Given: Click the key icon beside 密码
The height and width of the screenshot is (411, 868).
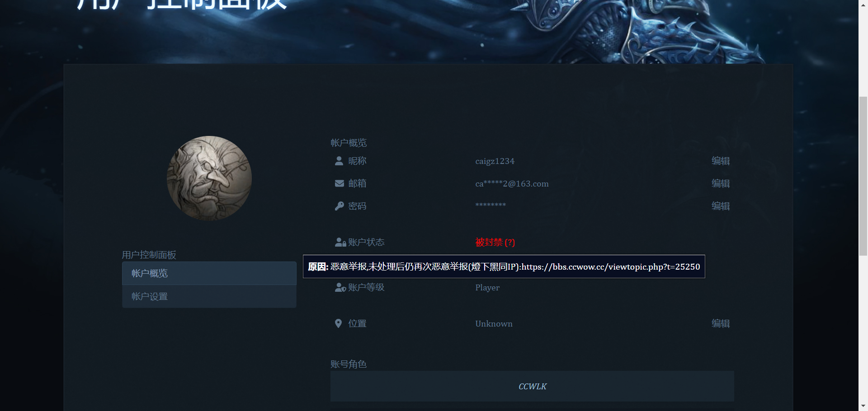Looking at the screenshot, I should 339,205.
